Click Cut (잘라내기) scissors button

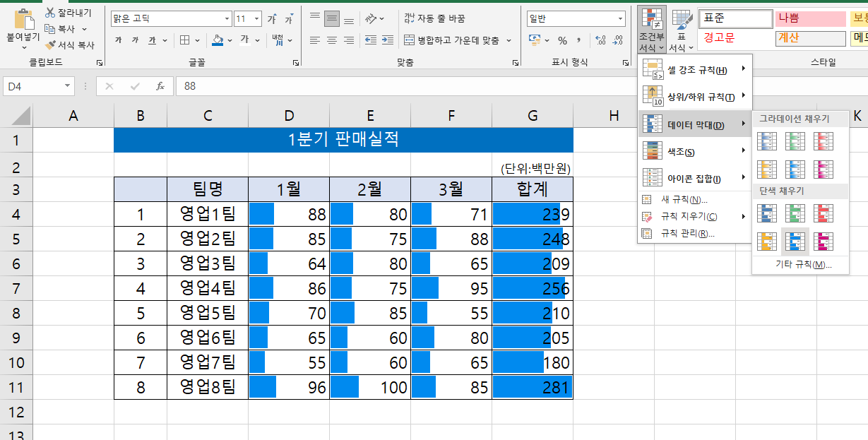click(68, 13)
